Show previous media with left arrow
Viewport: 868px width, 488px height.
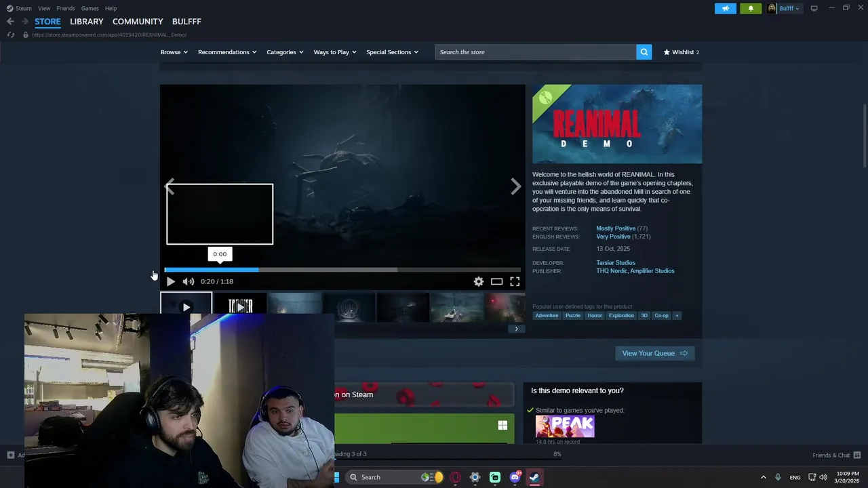pyautogui.click(x=170, y=186)
